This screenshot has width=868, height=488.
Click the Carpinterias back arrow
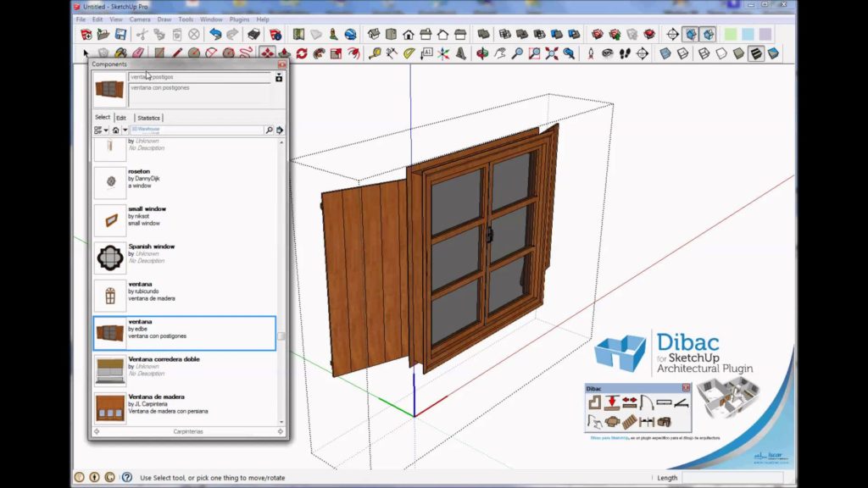(x=97, y=431)
